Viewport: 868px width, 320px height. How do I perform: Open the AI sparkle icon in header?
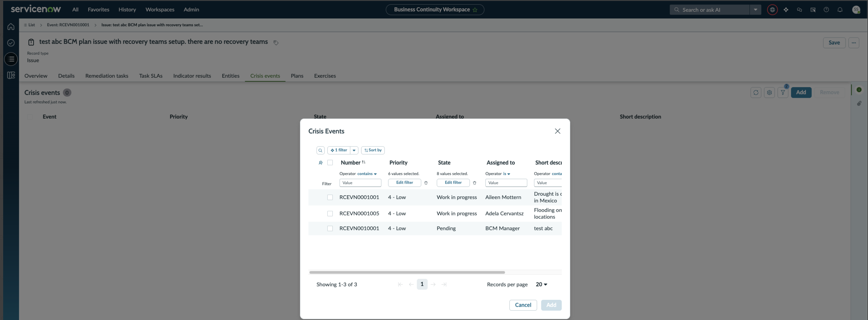click(786, 10)
